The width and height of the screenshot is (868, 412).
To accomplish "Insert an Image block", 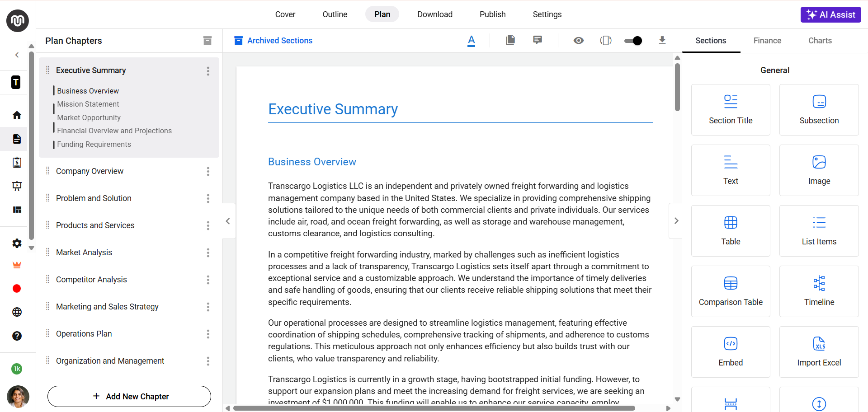I will click(x=819, y=170).
